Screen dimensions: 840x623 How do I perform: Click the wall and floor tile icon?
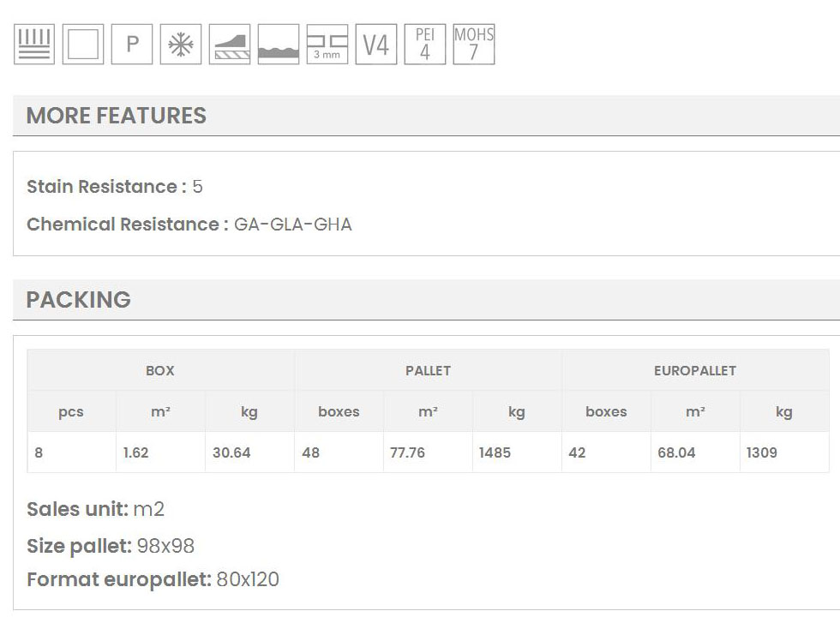point(34,45)
